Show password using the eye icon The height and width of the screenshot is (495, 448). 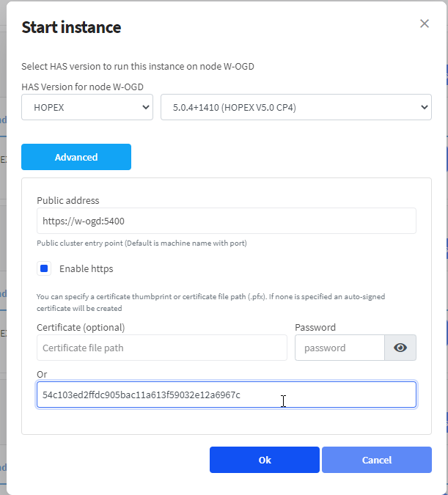[400, 348]
